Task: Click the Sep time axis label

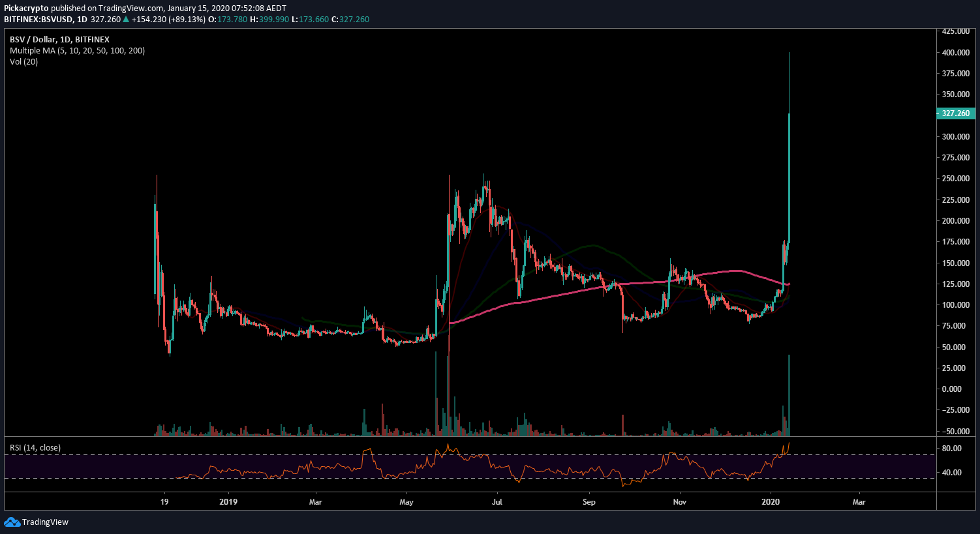Action: pyautogui.click(x=589, y=502)
